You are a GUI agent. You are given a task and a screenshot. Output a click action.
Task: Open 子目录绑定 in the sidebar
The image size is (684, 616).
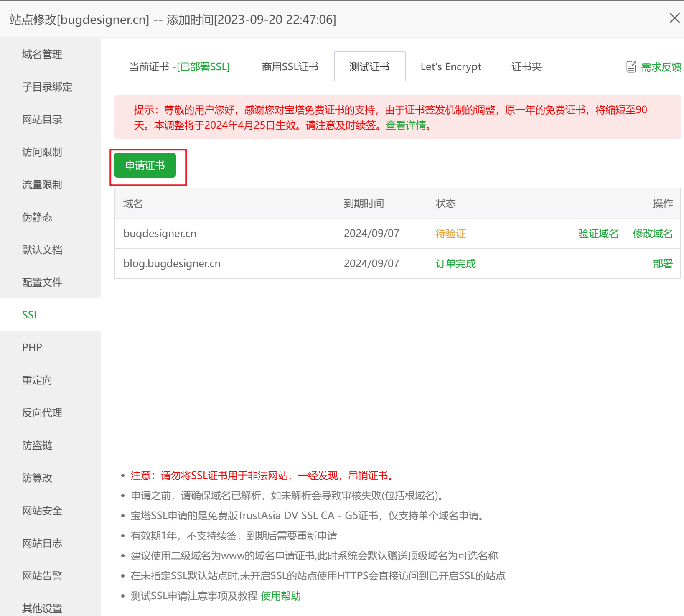(x=50, y=87)
